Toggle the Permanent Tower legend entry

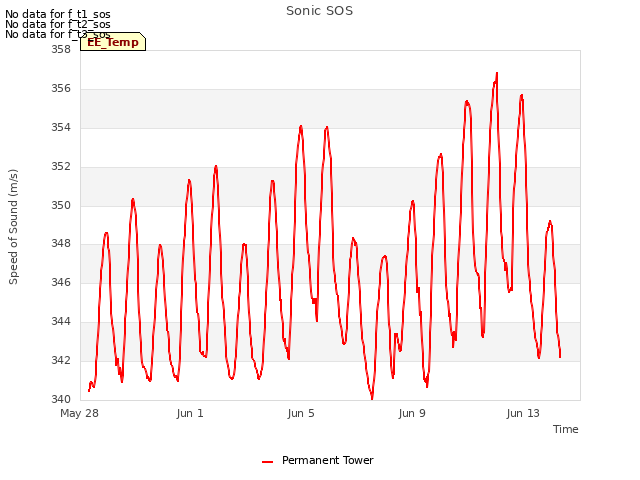tap(318, 460)
